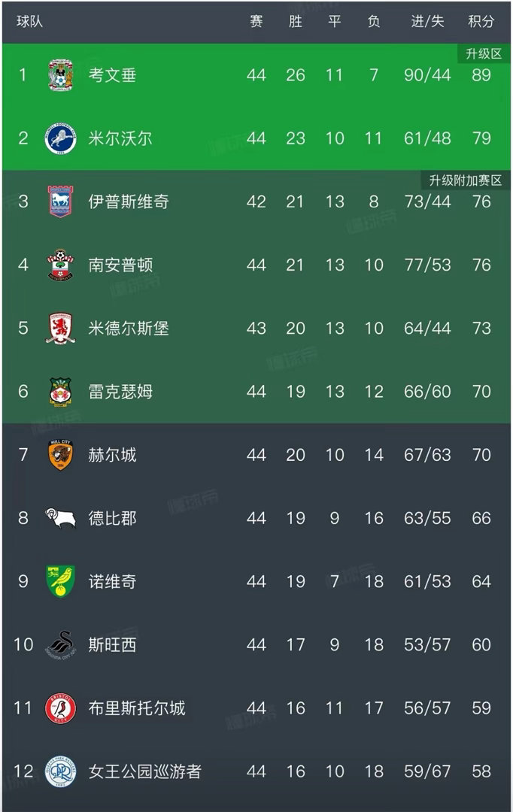The width and height of the screenshot is (513, 812).
Task: Select the 女王公园巡游者 team name
Action: 145,771
